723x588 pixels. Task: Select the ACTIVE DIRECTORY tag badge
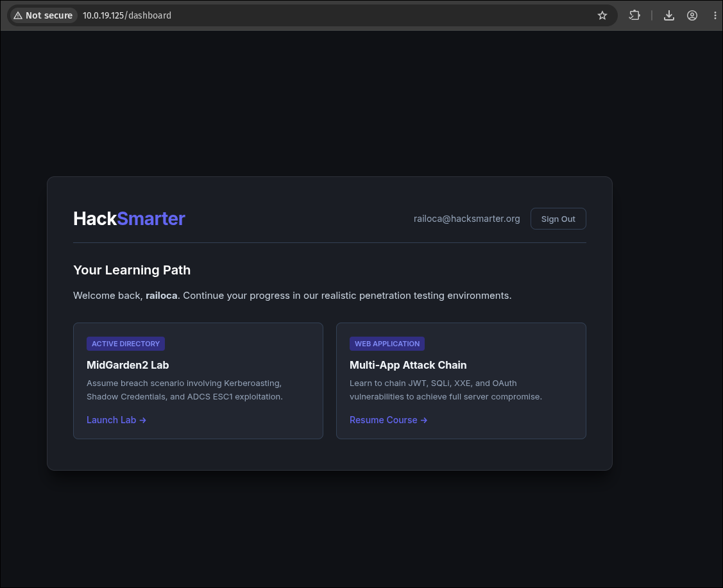[x=126, y=344]
